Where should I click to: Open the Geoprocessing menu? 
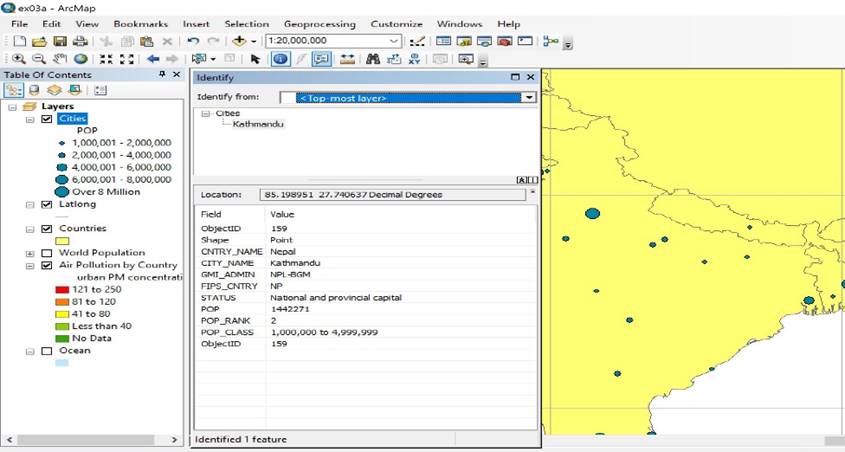click(320, 24)
